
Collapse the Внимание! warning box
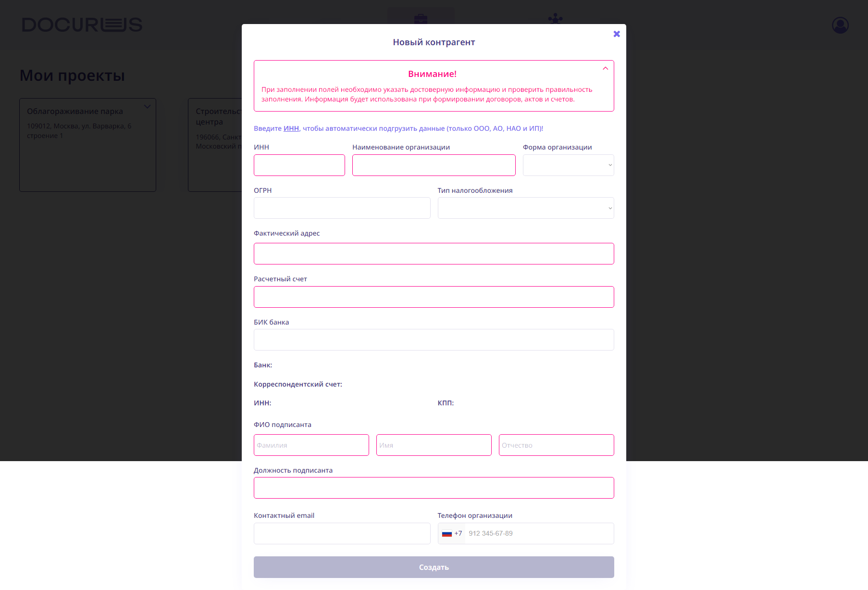(606, 68)
